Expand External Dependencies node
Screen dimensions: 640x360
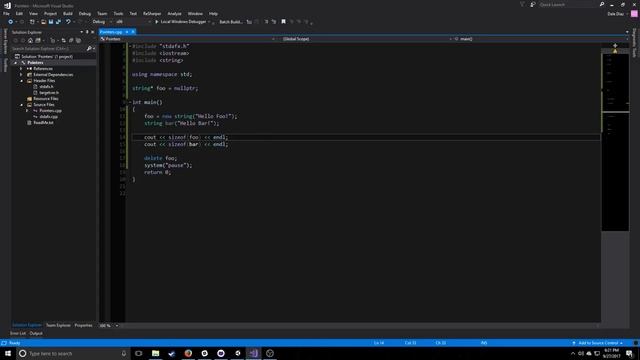pos(21,75)
